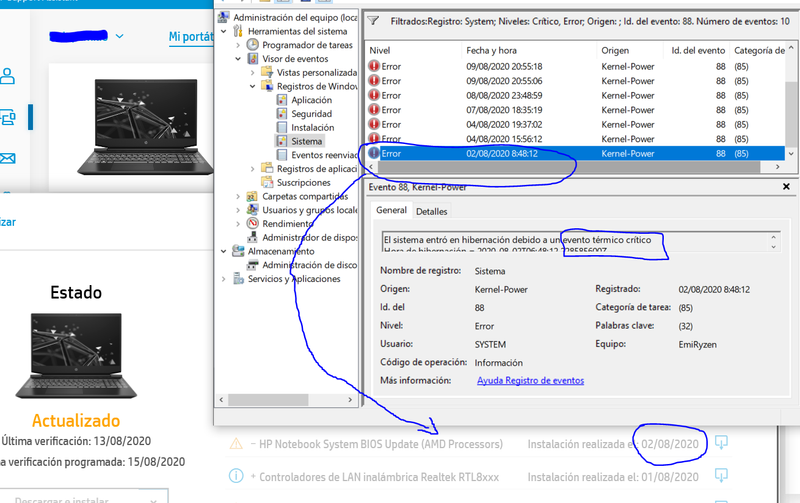Viewport: 800px width, 503px height.
Task: Expand Servicios y Aplicaciones node
Action: point(223,279)
